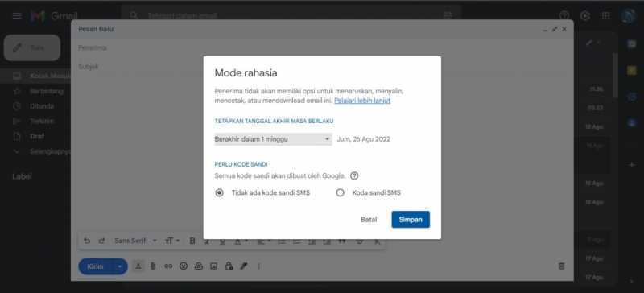Screen dimensions: 644x293
Task: Select Koda sandi SMS radio button
Action: coord(340,192)
